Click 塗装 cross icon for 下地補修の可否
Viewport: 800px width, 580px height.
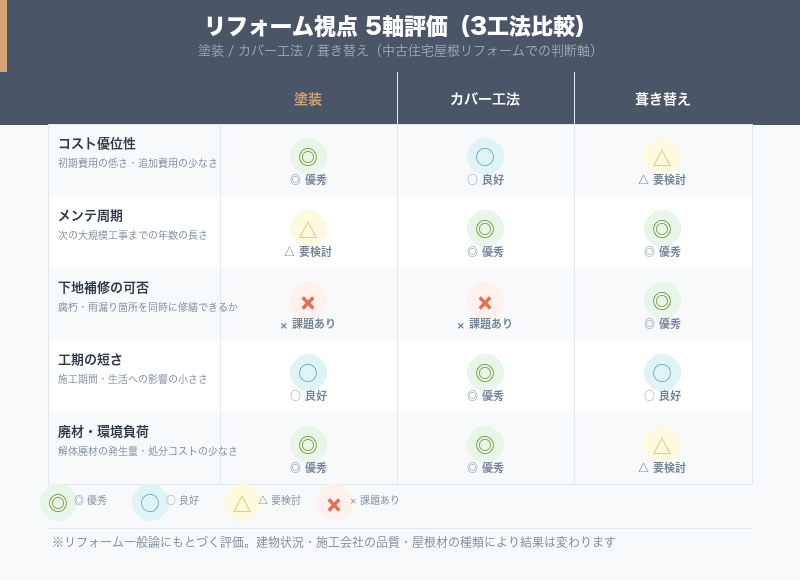tap(308, 300)
